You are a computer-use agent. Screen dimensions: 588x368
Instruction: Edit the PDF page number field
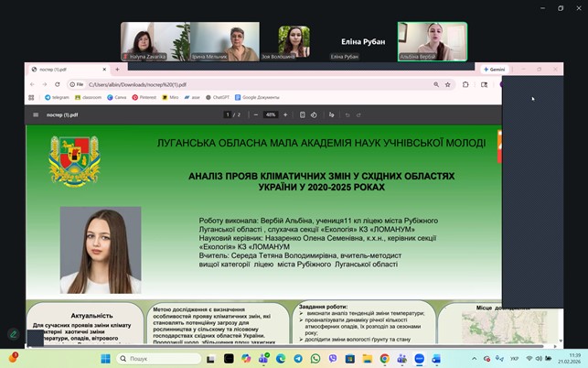(x=229, y=114)
